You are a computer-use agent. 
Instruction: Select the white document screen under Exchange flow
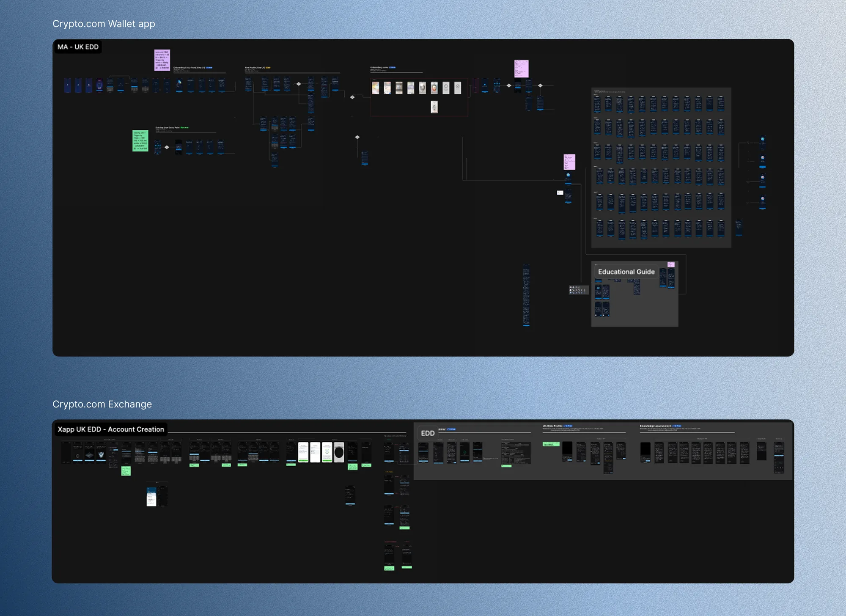coord(151,497)
